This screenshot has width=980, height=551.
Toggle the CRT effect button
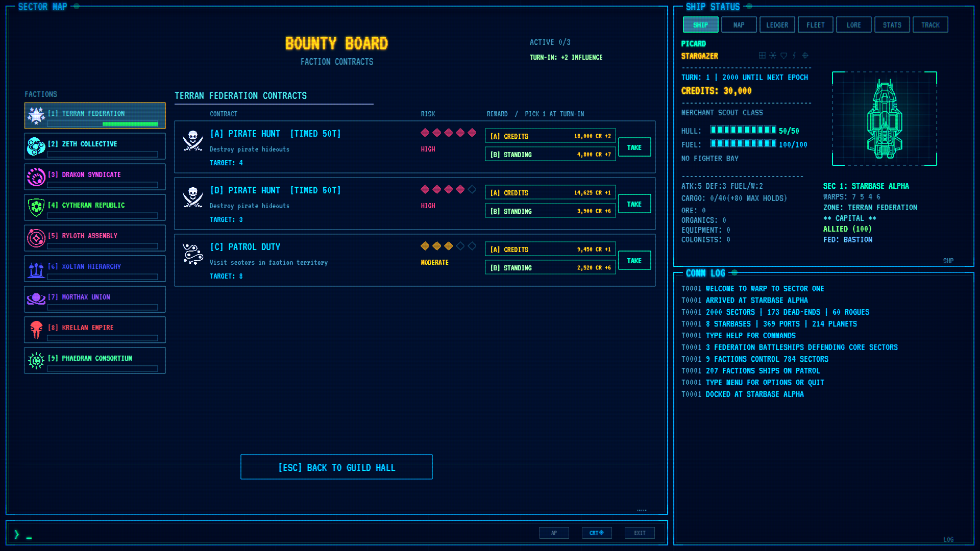[597, 533]
